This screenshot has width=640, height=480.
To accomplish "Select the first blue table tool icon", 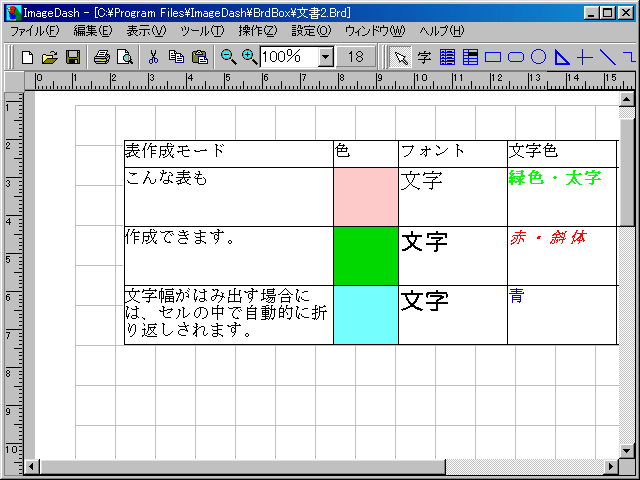I will [447, 58].
